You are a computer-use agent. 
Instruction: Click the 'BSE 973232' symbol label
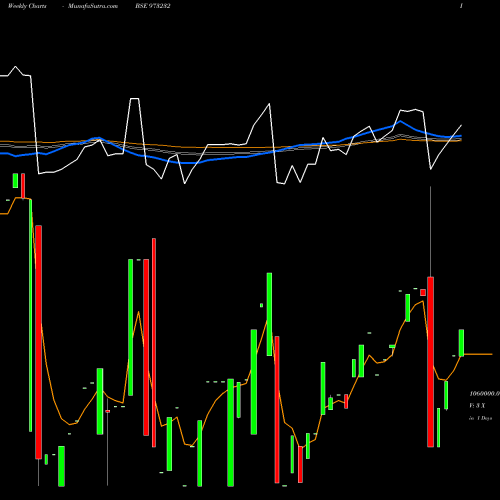coord(153,6)
